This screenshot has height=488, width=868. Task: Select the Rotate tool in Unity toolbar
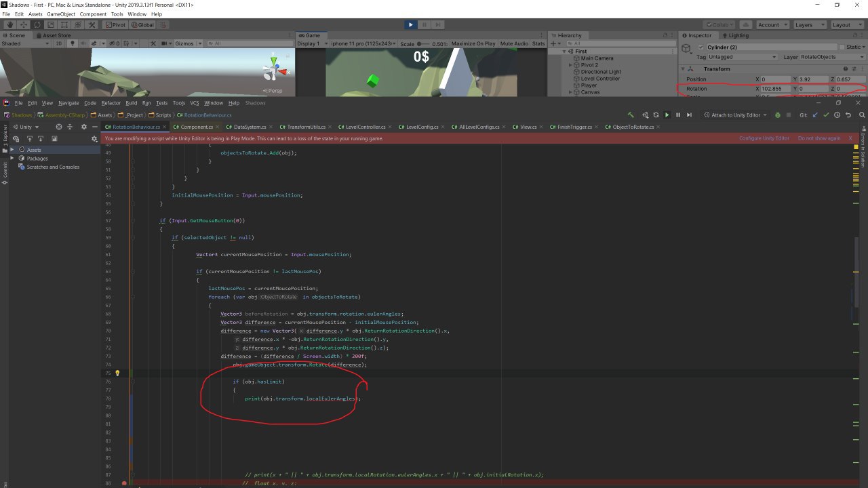36,24
